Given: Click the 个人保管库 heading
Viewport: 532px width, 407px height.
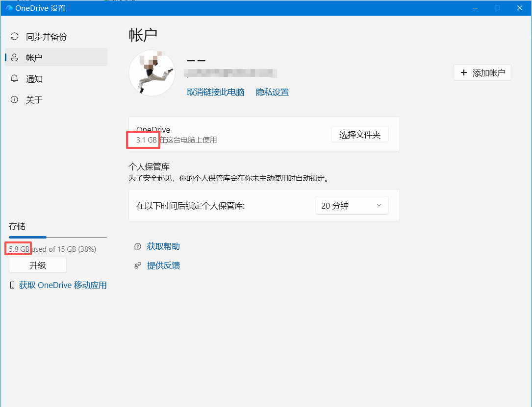Looking at the screenshot, I should pyautogui.click(x=149, y=167).
